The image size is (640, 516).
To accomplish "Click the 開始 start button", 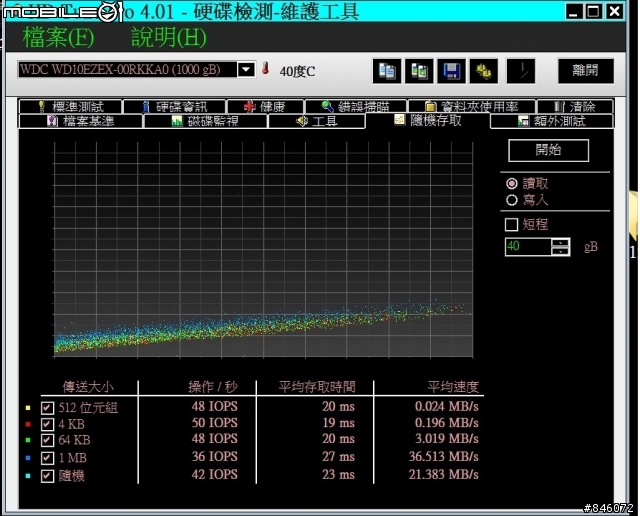I will (548, 150).
